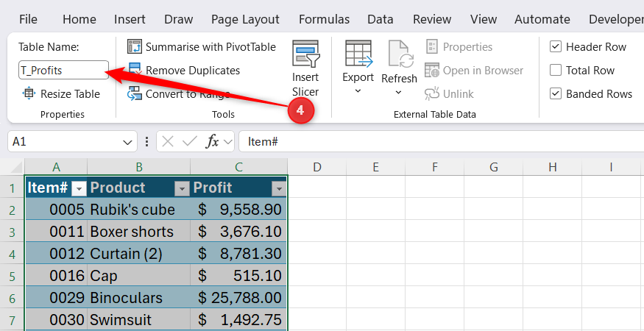644x331 pixels.
Task: Click the Name Box showing A1
Action: pyautogui.click(x=72, y=142)
